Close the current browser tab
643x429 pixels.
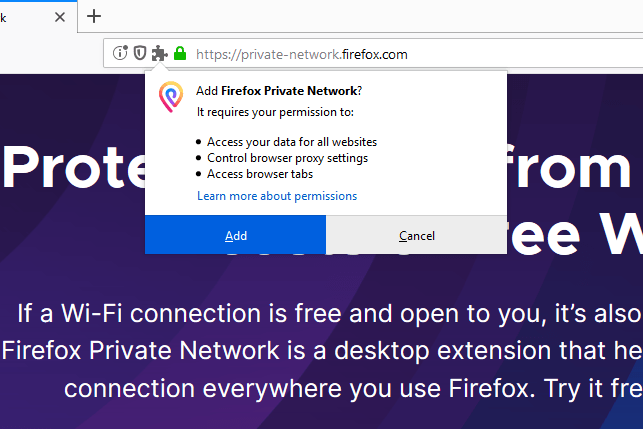point(61,16)
